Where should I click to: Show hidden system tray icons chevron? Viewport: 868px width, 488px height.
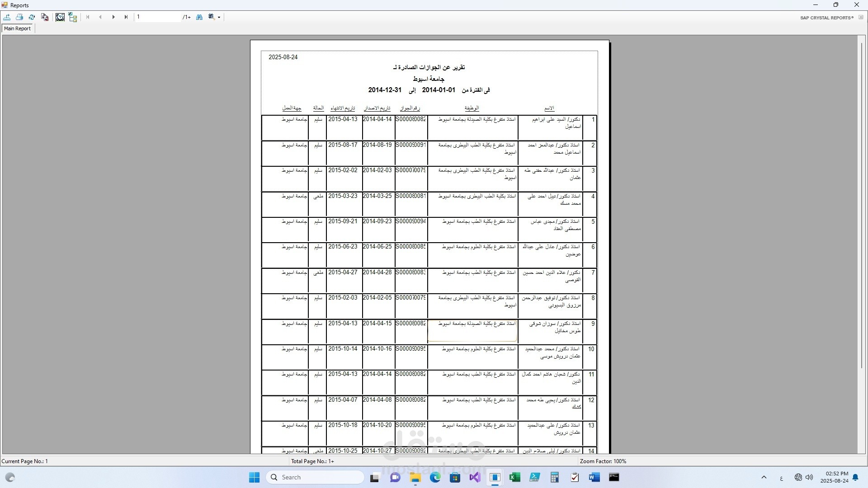(764, 477)
